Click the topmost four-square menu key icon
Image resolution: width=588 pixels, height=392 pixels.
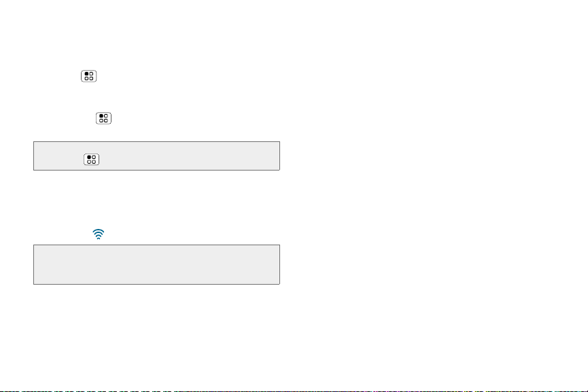[x=89, y=76]
